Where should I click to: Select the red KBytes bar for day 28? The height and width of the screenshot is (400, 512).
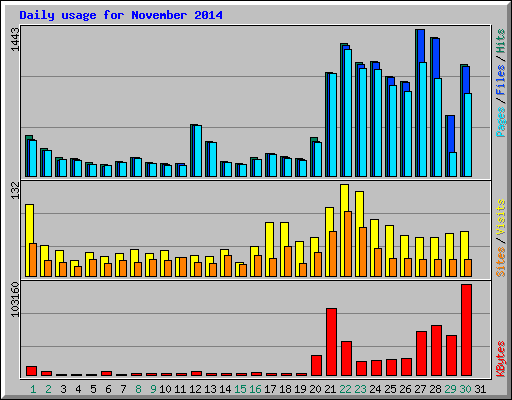[x=436, y=351]
